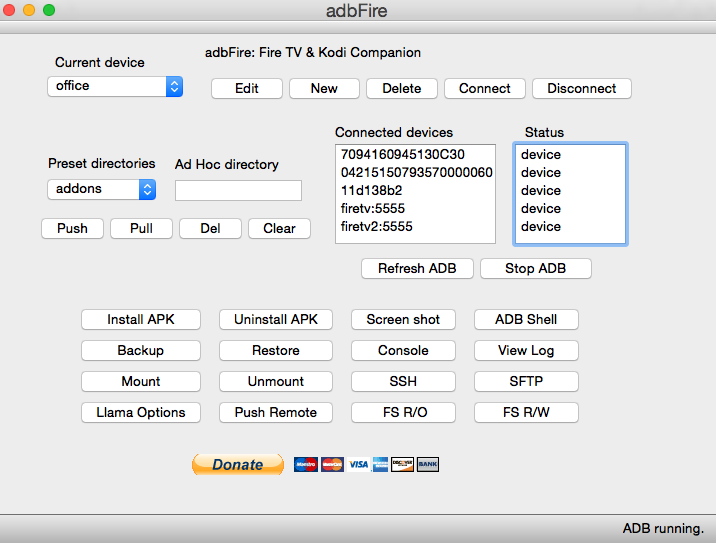Start a Backup

(141, 351)
